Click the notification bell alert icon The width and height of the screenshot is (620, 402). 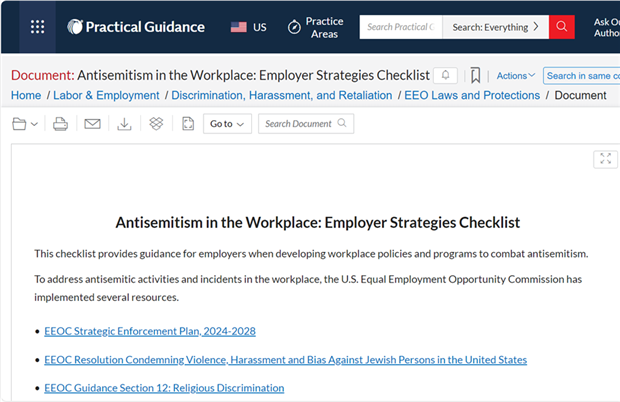point(445,75)
